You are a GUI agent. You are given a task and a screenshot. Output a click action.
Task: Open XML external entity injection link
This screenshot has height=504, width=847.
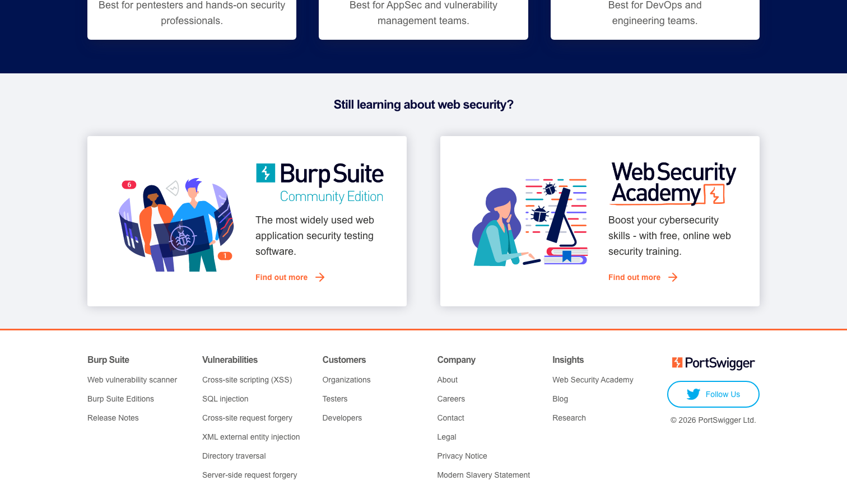[x=251, y=437]
